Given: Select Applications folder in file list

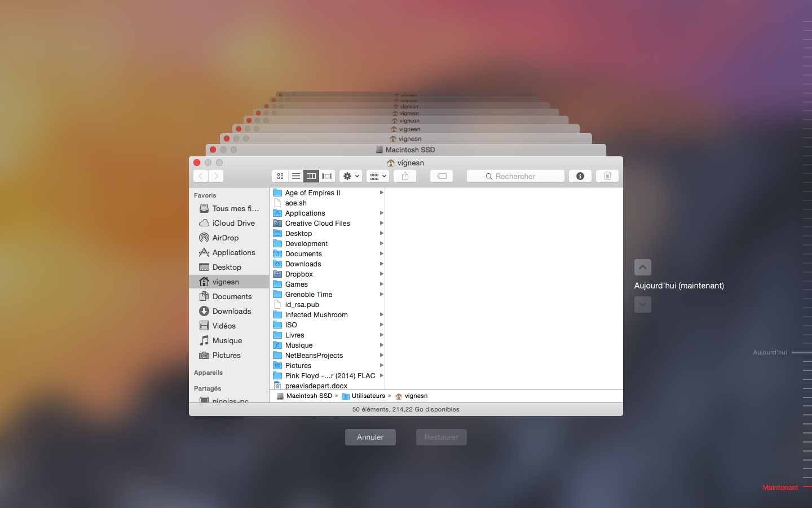Looking at the screenshot, I should pyautogui.click(x=328, y=213).
